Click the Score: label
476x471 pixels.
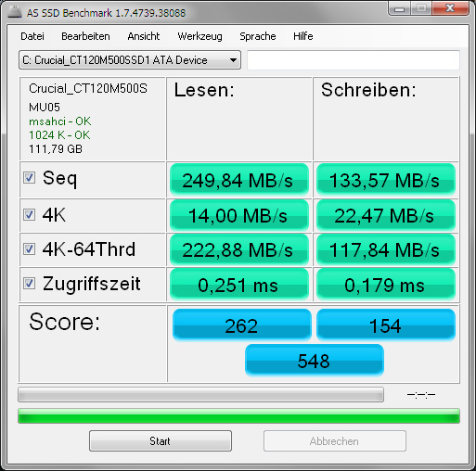click(x=65, y=322)
